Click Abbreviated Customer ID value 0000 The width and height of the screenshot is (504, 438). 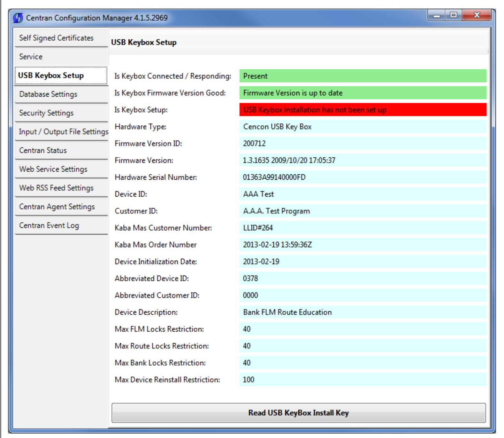click(x=363, y=295)
